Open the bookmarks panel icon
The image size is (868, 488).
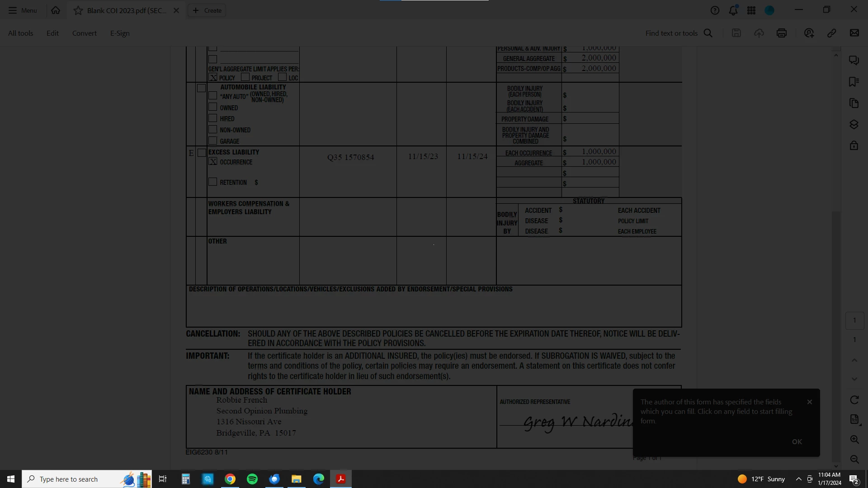coord(854,82)
